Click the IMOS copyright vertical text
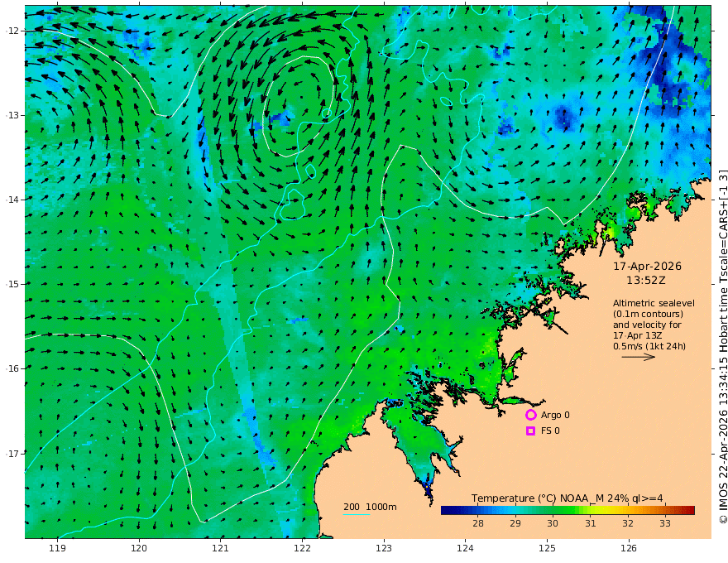Image resolution: width=728 pixels, height=563 pixels. [x=723, y=346]
